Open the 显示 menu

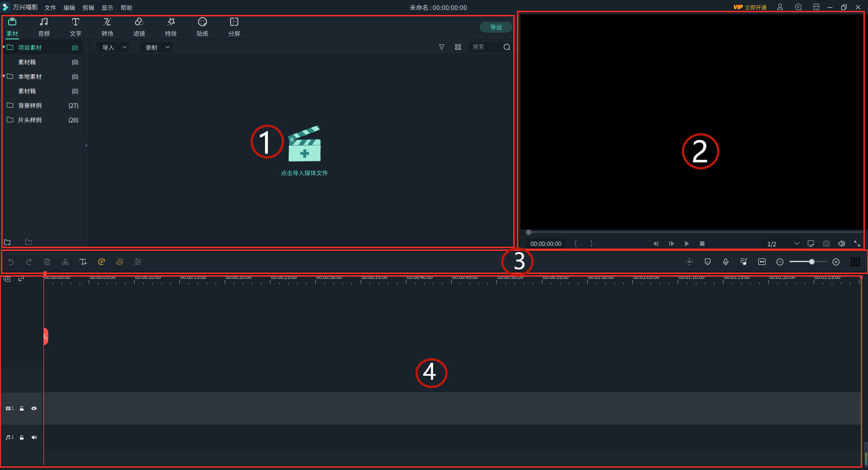[x=107, y=8]
